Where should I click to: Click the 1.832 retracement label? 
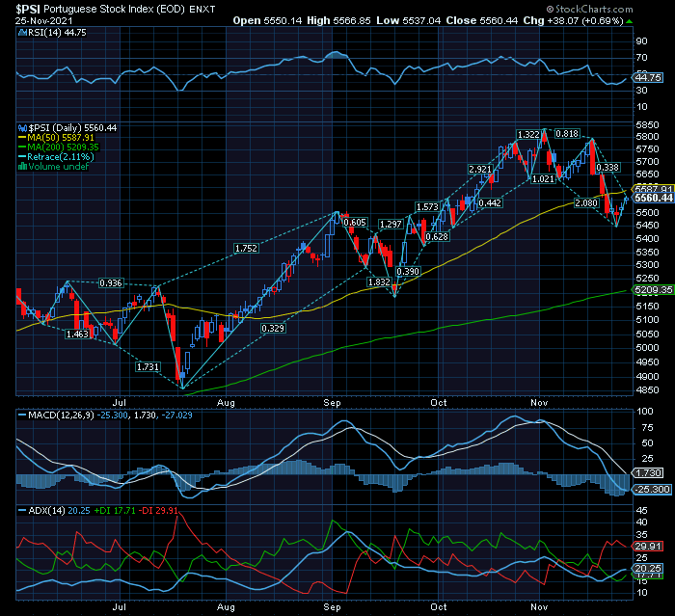pos(379,281)
